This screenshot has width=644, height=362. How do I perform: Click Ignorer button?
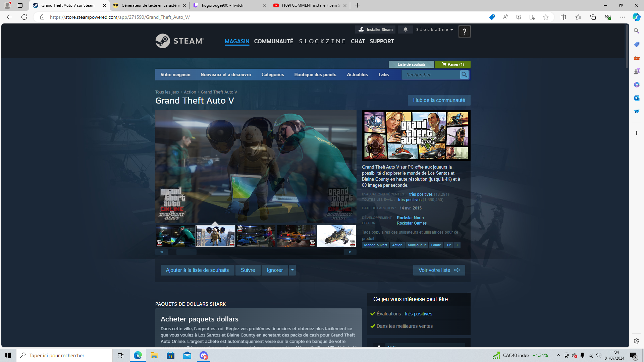(275, 270)
